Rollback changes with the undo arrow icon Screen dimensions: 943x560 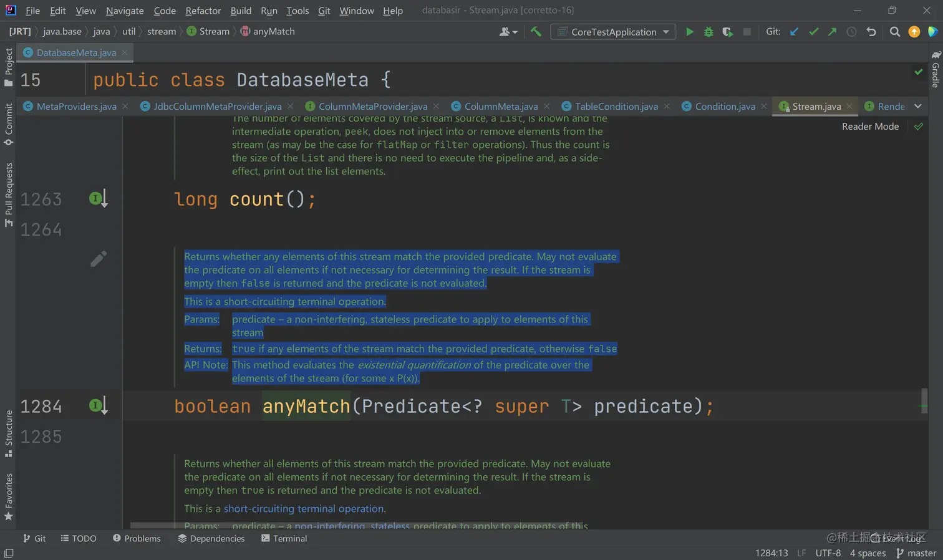(871, 32)
